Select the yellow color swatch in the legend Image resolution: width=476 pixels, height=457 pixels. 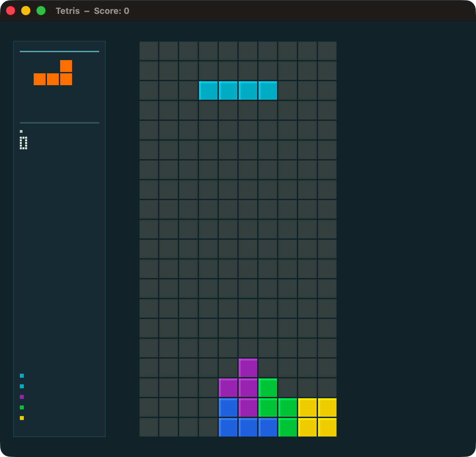coord(21,417)
